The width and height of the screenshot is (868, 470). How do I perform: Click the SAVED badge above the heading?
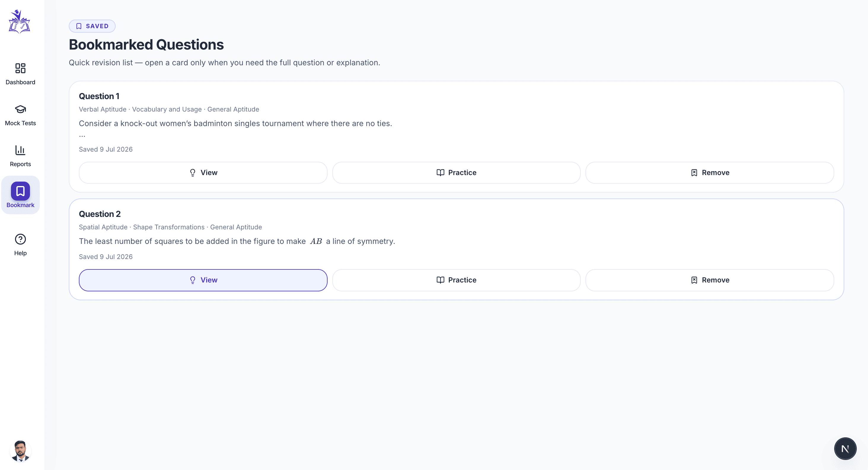[92, 26]
